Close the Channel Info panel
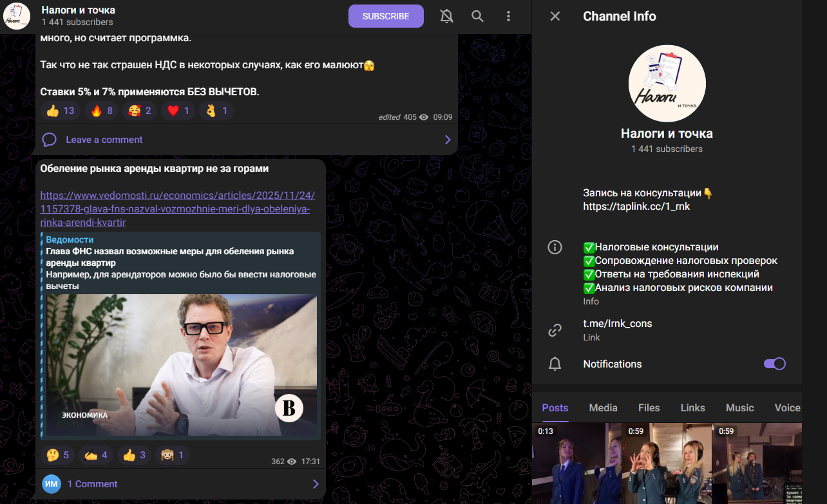The width and height of the screenshot is (827, 504). click(x=555, y=16)
